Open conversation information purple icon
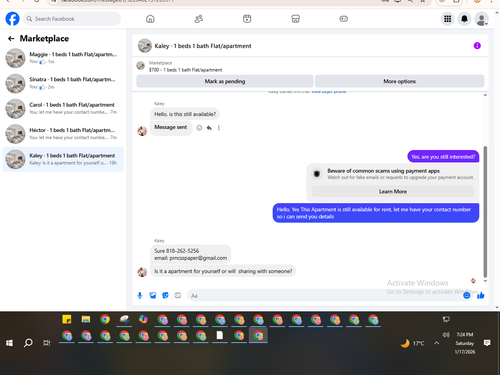Image resolution: width=500 pixels, height=375 pixels. tap(477, 46)
